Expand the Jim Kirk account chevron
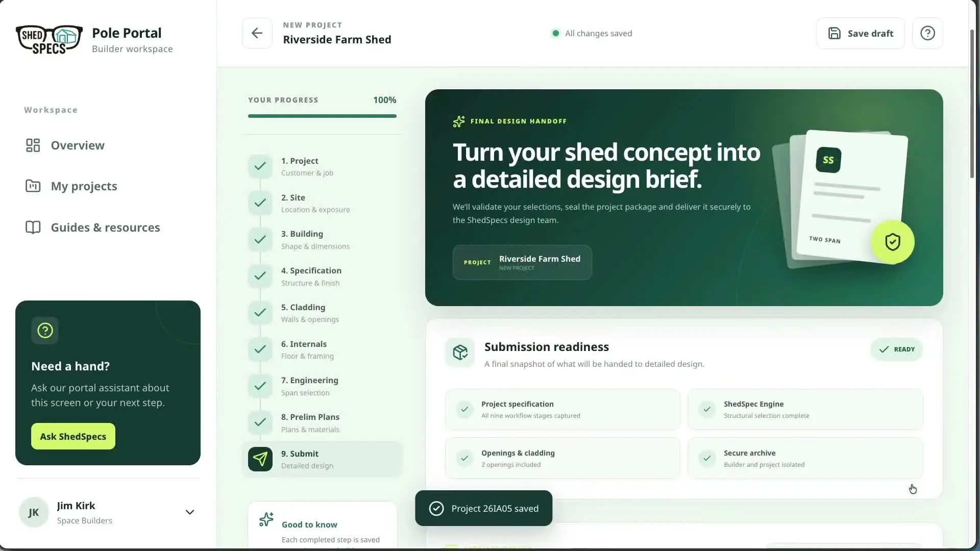The image size is (980, 551). coord(190,512)
